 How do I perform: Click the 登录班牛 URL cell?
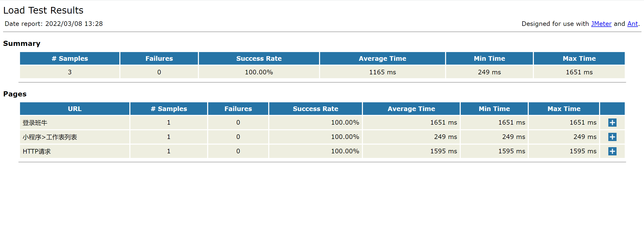click(75, 123)
